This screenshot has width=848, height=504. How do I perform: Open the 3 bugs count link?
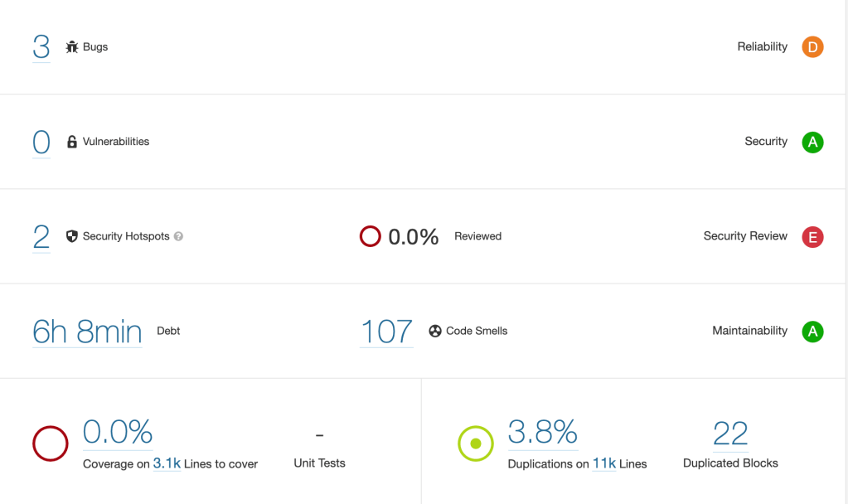[x=41, y=46]
